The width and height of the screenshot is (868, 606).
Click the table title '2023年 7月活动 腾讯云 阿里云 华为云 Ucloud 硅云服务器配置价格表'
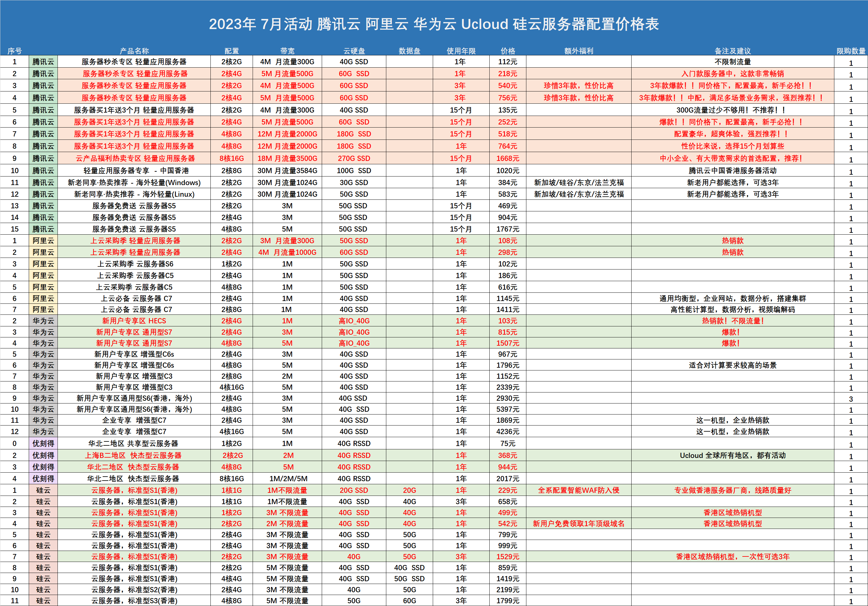[434, 24]
